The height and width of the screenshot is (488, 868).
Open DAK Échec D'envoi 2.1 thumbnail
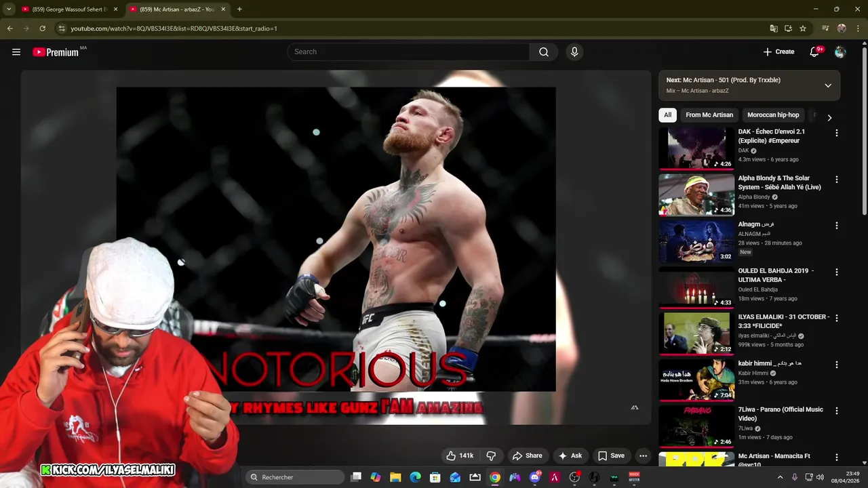click(696, 148)
